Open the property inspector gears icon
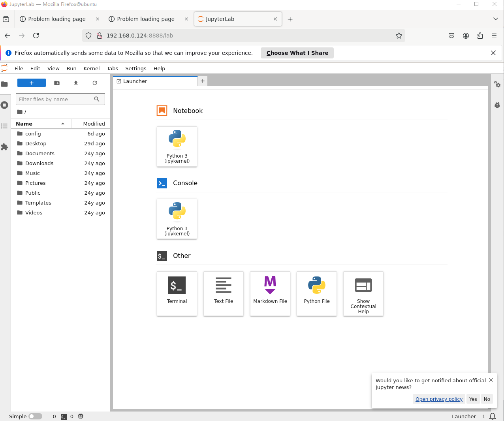 (497, 84)
